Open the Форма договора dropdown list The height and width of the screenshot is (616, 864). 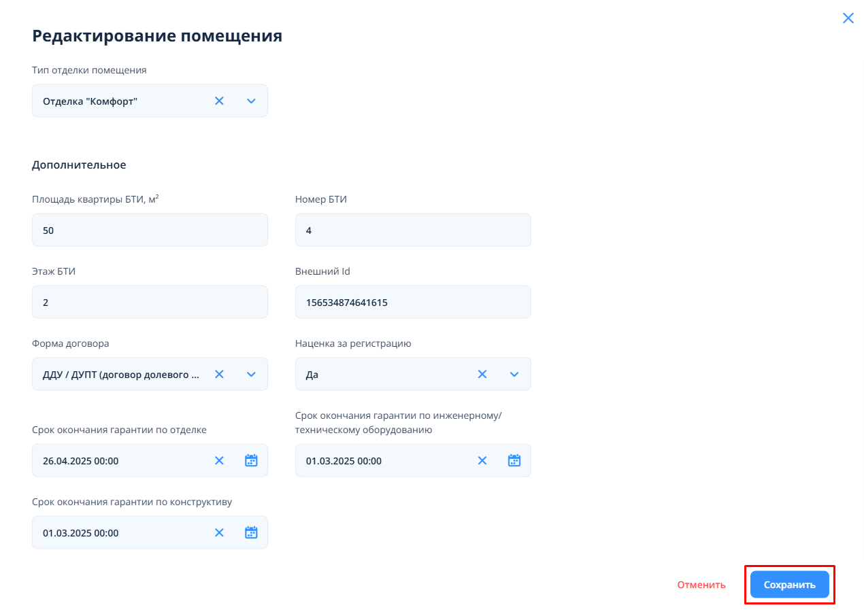(x=251, y=374)
